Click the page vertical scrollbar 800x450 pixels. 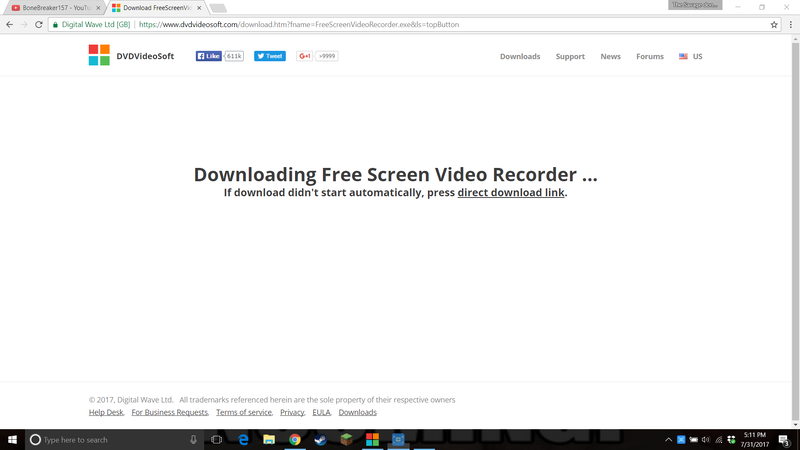click(x=795, y=231)
